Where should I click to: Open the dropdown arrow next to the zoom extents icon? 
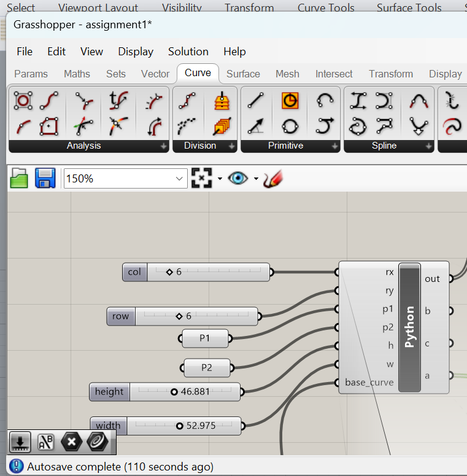coord(220,179)
